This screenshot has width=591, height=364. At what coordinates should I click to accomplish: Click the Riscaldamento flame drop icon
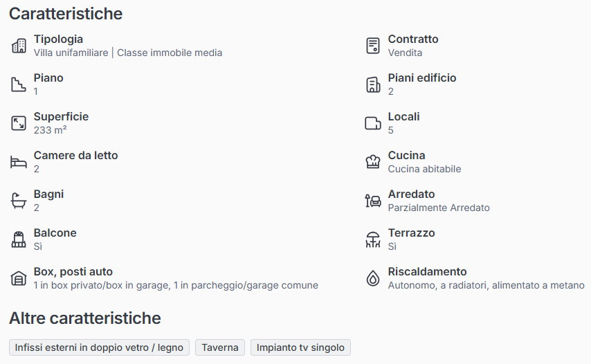click(373, 278)
